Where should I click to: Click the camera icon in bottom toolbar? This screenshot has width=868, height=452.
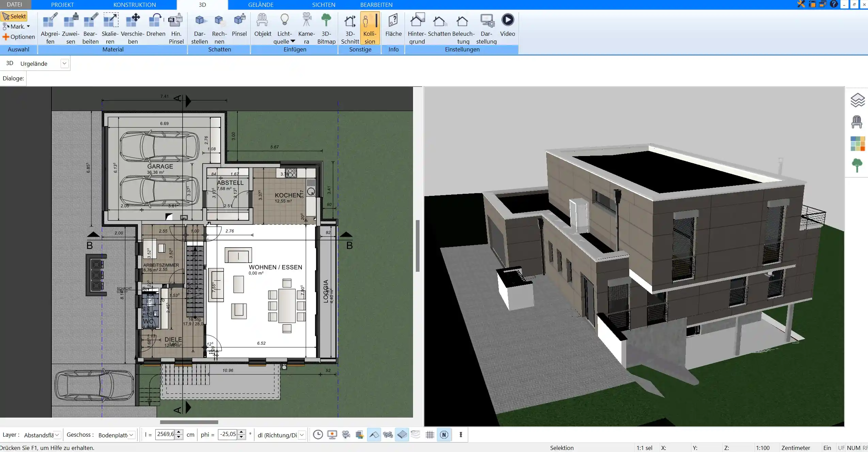[x=346, y=435]
